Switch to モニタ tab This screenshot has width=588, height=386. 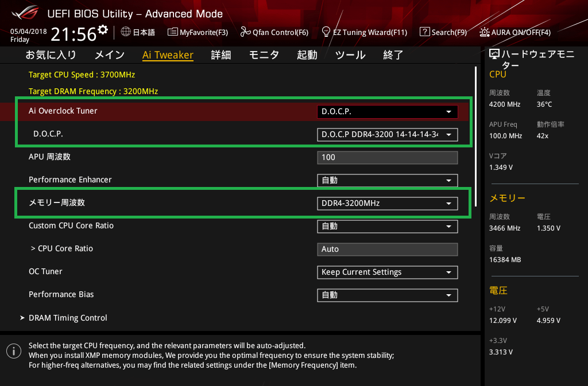264,55
